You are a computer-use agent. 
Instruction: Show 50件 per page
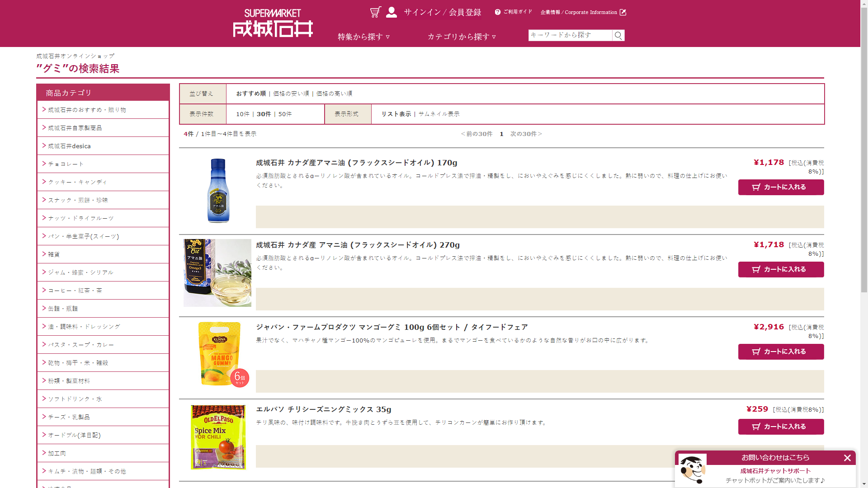(x=285, y=114)
